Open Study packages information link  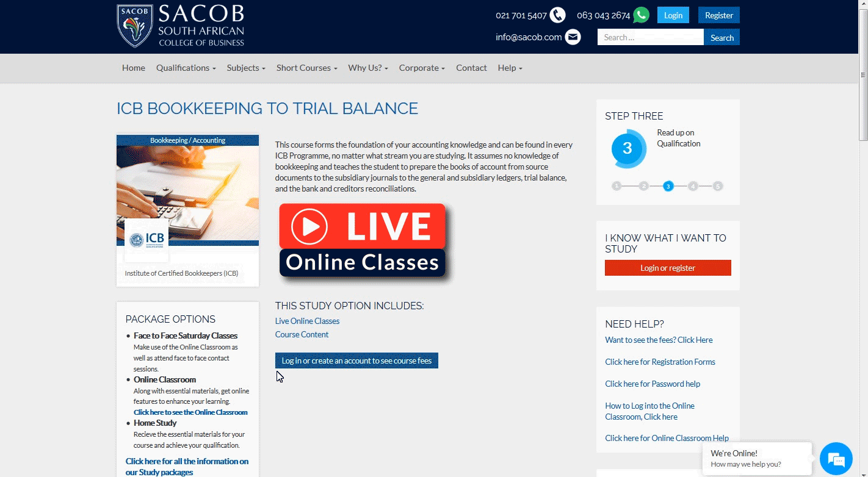point(187,467)
